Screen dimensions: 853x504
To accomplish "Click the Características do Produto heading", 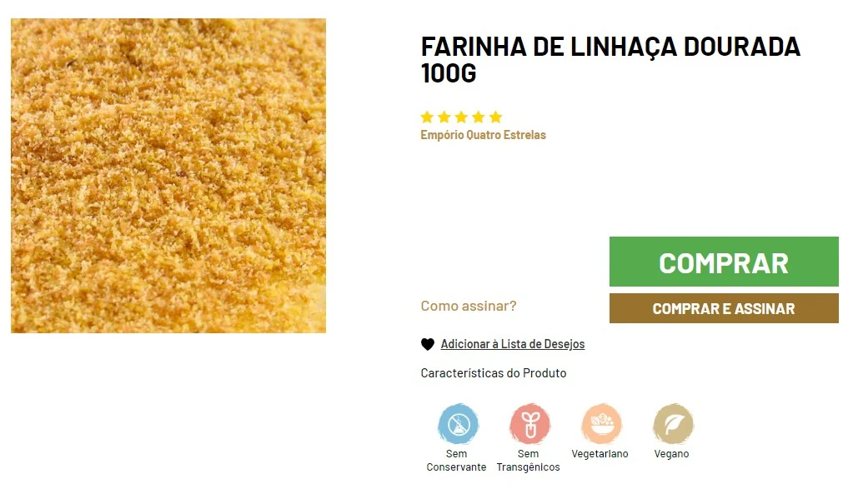I will point(494,373).
